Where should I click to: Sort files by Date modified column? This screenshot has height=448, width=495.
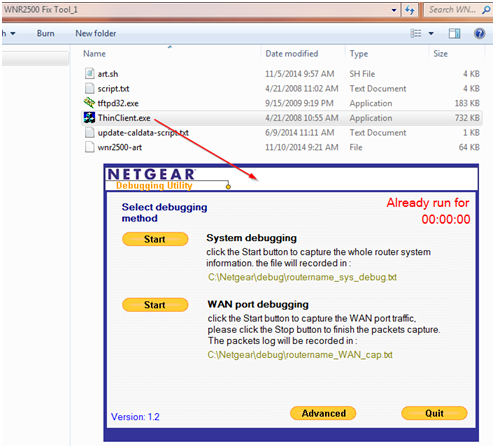click(292, 54)
